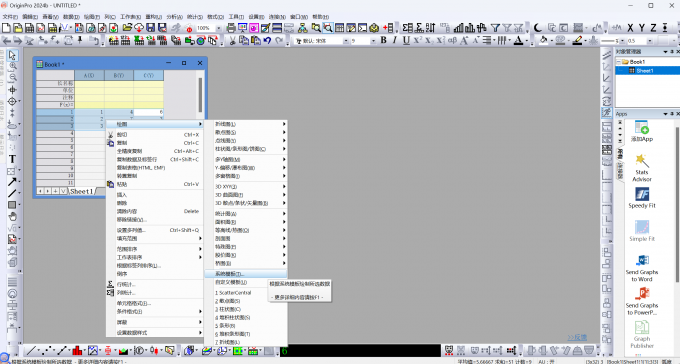Click column header A(X) in Book1
Screen dimensions: 680x364
pyautogui.click(x=89, y=75)
